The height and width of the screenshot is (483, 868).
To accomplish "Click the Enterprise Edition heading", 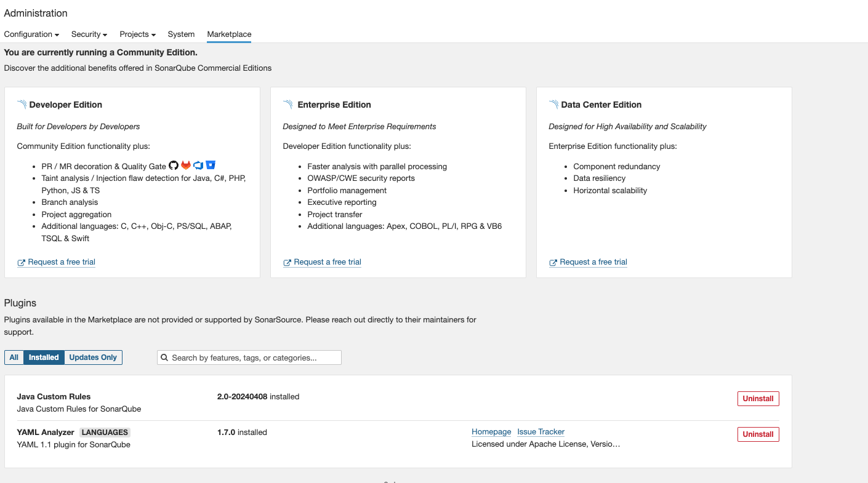I will 334,105.
